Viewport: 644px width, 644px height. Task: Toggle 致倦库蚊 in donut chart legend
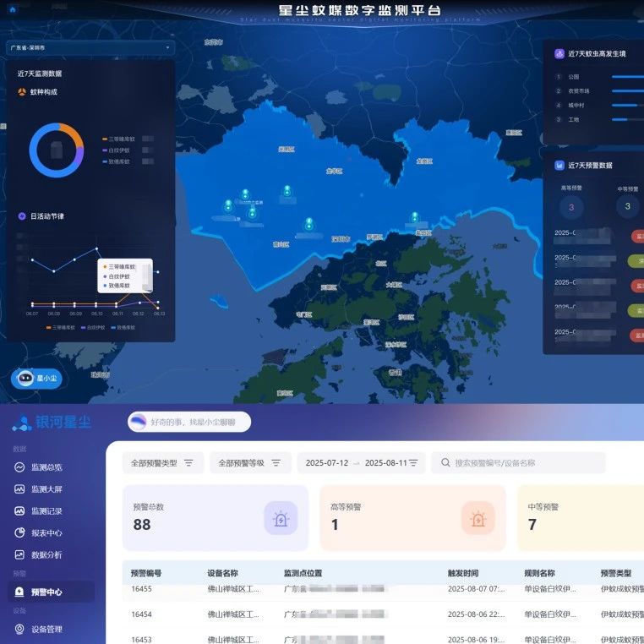[x=117, y=161]
